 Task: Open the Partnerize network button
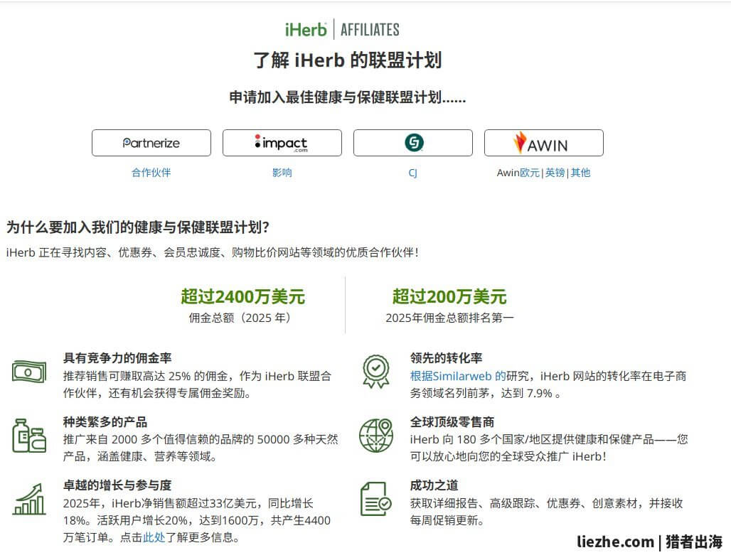pos(151,143)
